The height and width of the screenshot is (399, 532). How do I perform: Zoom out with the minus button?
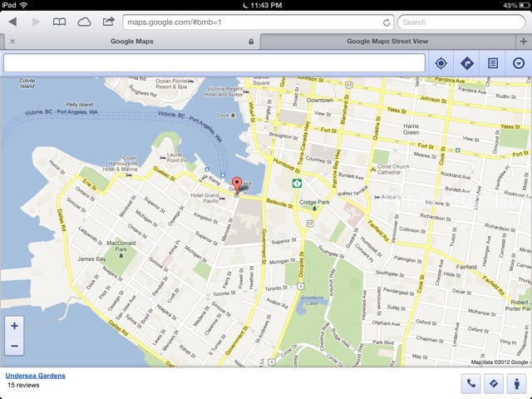pos(14,346)
